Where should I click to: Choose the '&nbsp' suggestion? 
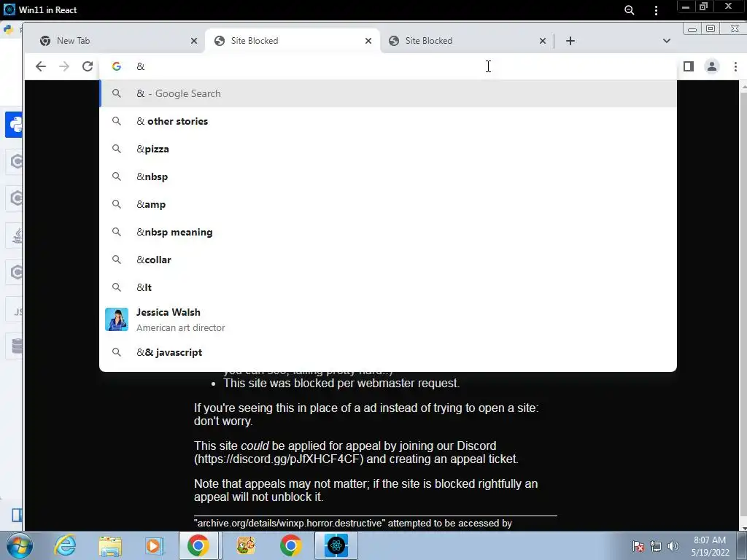(388, 176)
